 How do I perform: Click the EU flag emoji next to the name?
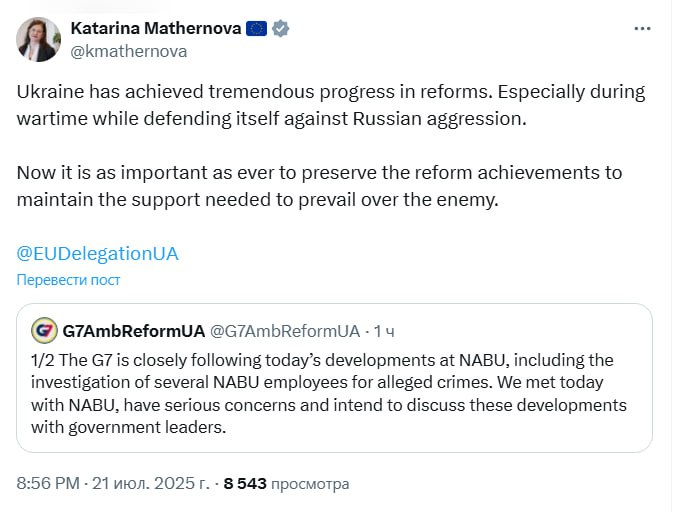[257, 29]
